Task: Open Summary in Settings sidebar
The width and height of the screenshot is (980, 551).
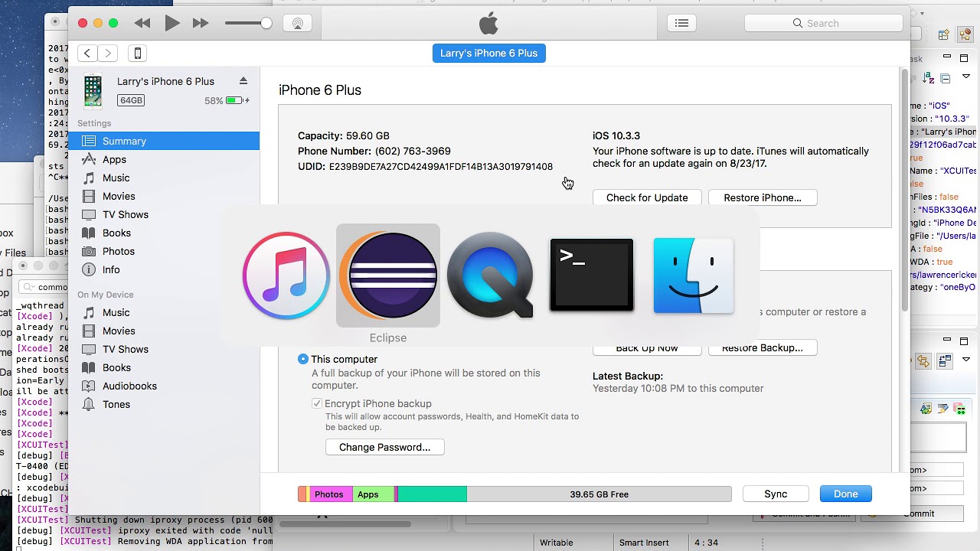Action: pos(164,141)
